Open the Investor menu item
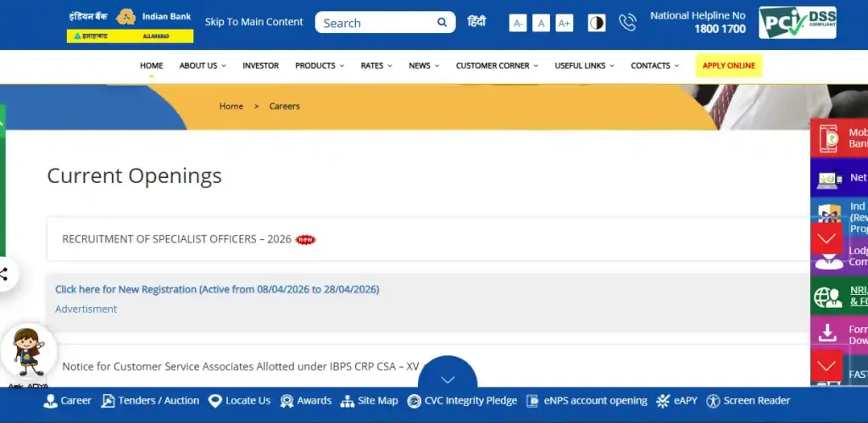This screenshot has height=423, width=868. click(260, 66)
